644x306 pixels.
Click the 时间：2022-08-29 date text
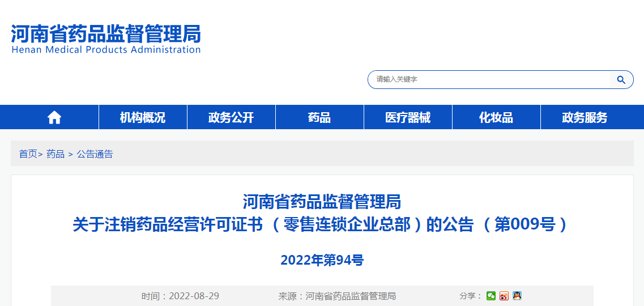point(180,296)
